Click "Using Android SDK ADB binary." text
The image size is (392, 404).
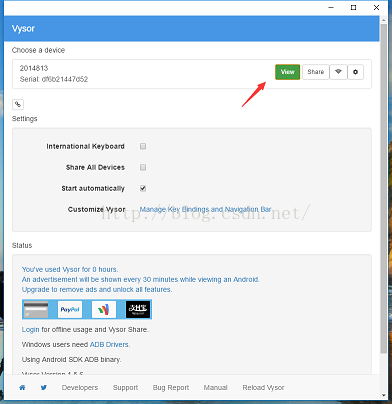(x=72, y=360)
